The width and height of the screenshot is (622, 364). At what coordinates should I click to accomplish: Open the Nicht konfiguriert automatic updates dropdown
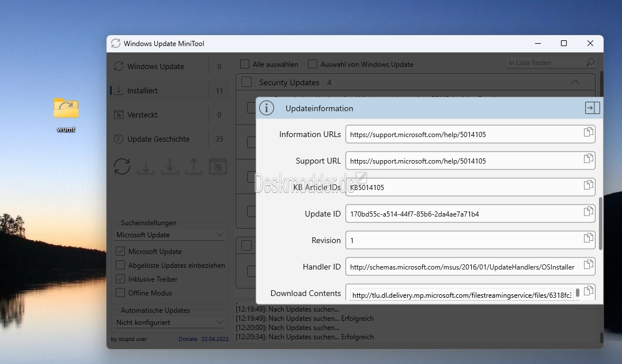coord(170,323)
